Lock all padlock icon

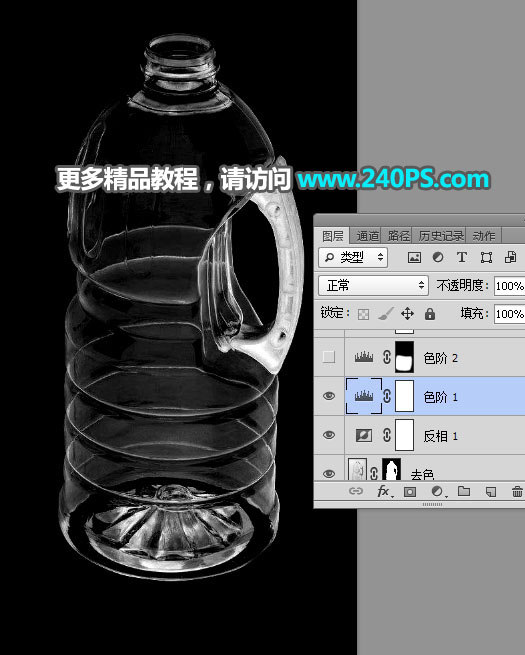pos(430,314)
